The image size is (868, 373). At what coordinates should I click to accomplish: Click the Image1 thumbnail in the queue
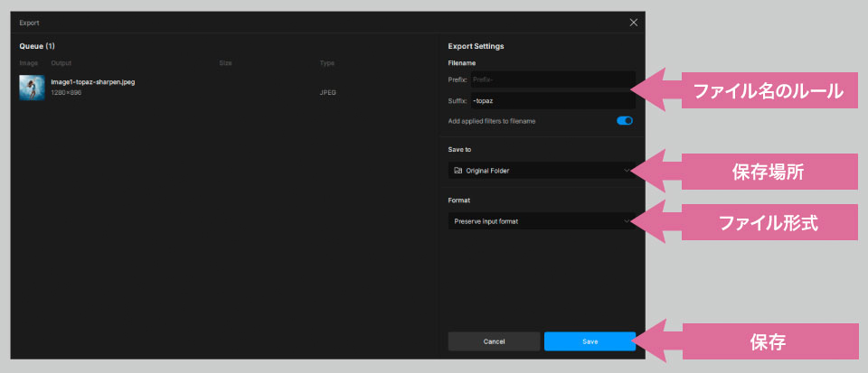[x=32, y=88]
